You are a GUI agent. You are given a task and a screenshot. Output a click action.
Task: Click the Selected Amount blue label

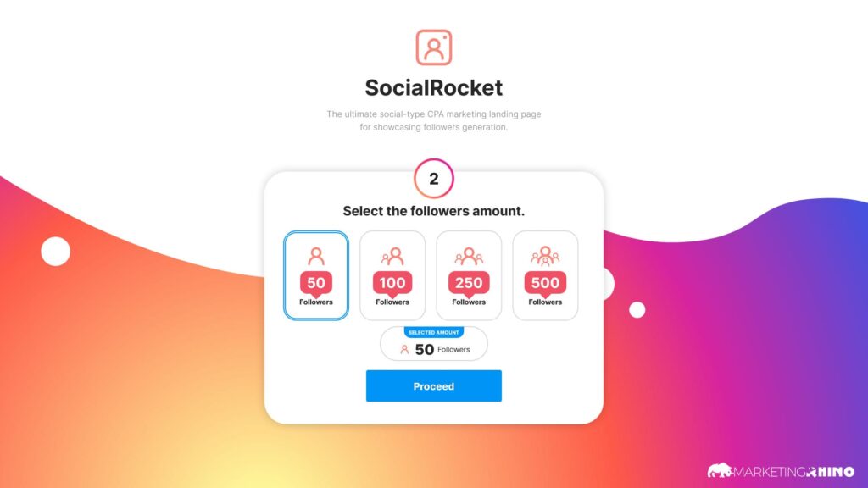tap(433, 332)
